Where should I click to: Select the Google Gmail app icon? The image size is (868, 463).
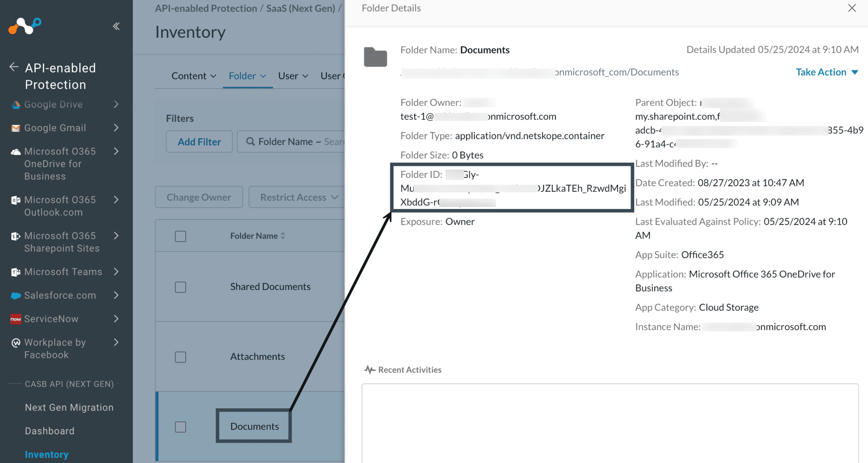point(15,128)
